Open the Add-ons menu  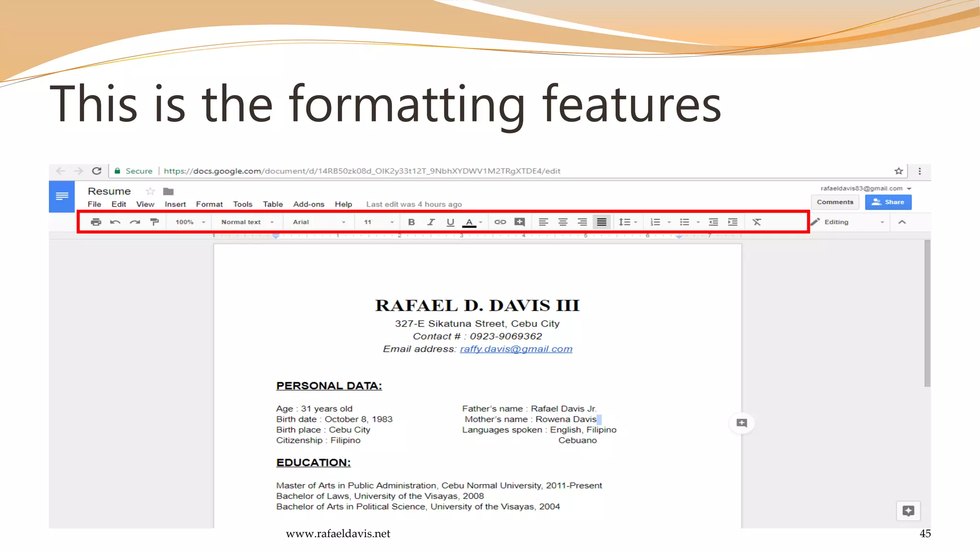tap(309, 204)
